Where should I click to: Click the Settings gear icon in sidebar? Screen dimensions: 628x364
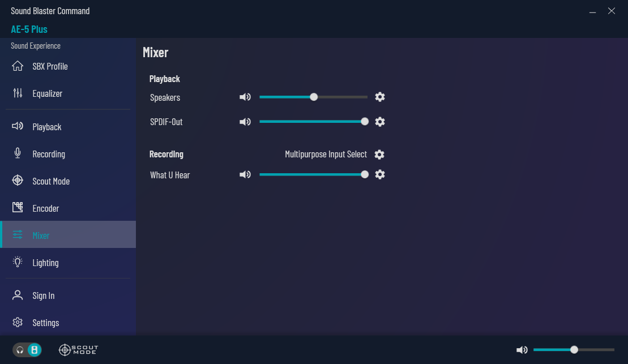tap(18, 322)
